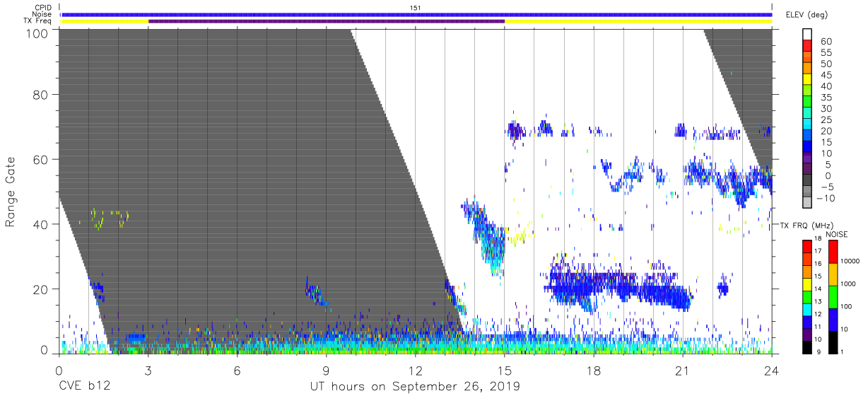Screen dimensions: 868x401
Task: Click elevation colorbar value 15
Action: (826, 142)
